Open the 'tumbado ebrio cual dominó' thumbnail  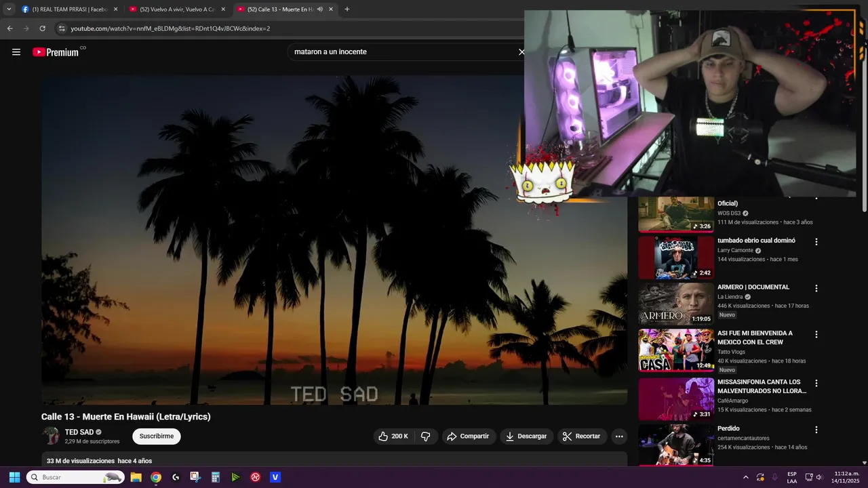pyautogui.click(x=676, y=258)
